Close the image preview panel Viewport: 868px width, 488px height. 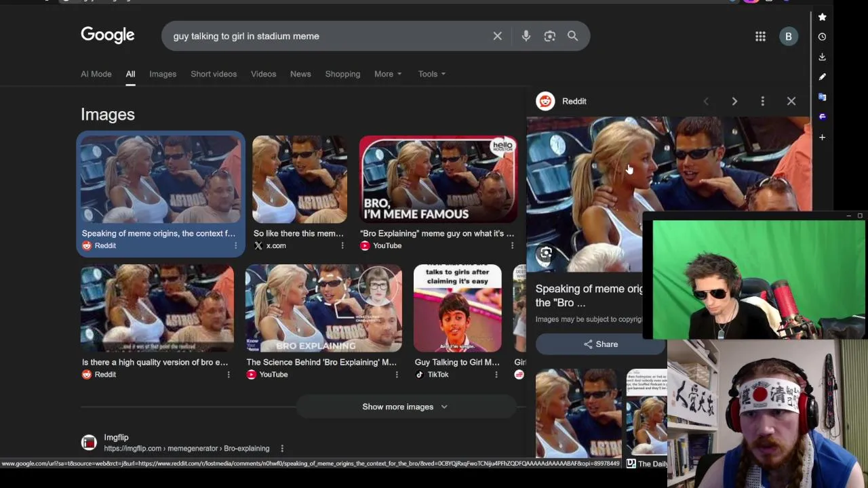791,101
